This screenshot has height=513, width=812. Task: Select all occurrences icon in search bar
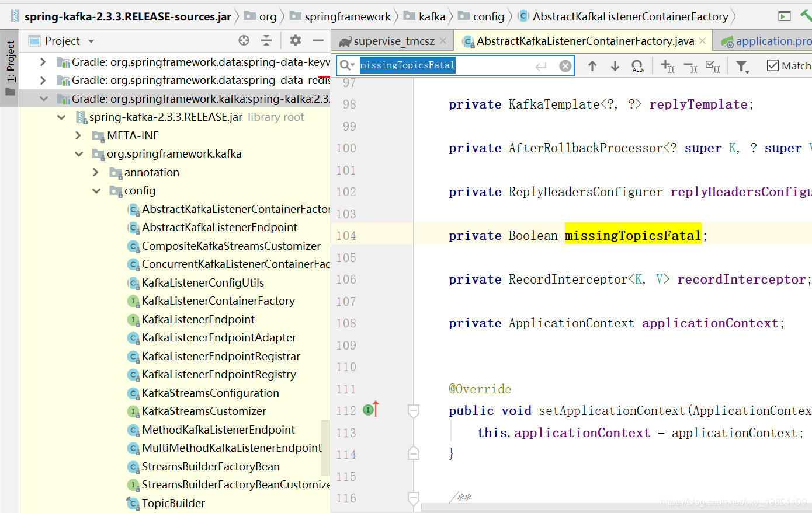coord(638,66)
